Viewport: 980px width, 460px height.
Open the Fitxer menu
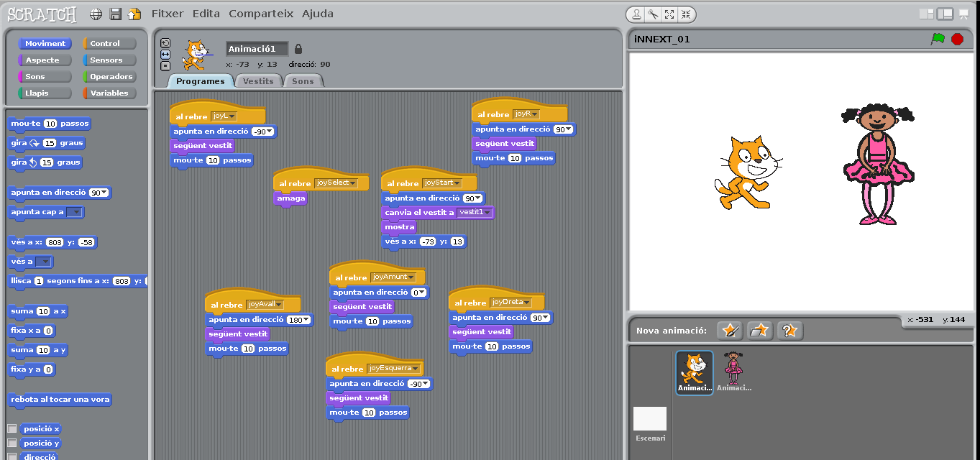point(168,14)
